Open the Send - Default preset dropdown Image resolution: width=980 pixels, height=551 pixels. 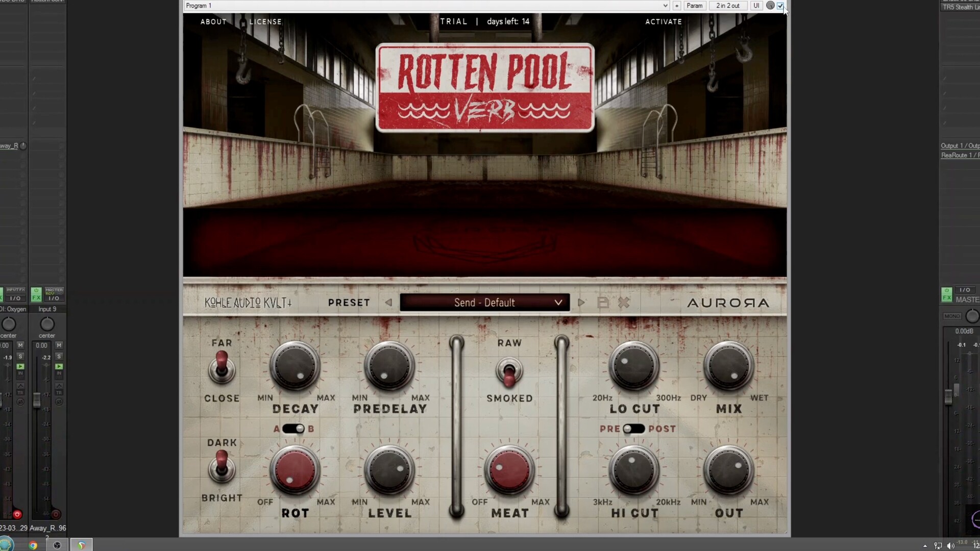pyautogui.click(x=484, y=303)
